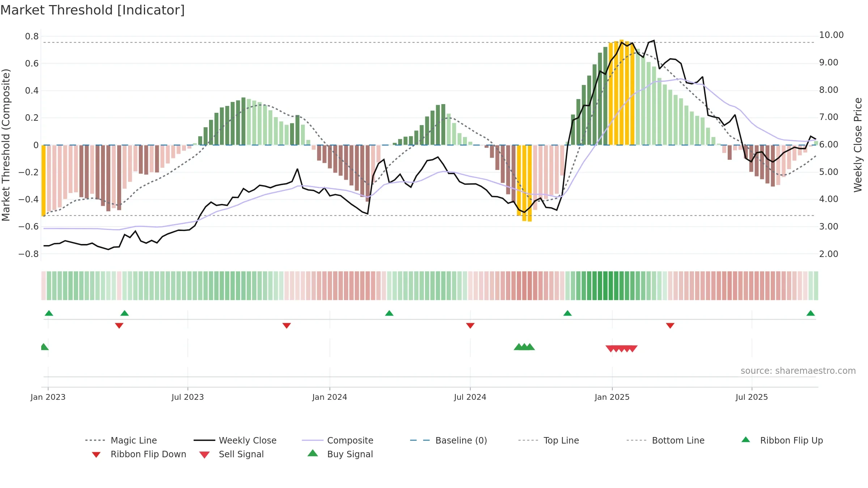Select the ribbon flip up triangle near November 2024
This screenshot has width=868, height=488.
point(567,313)
